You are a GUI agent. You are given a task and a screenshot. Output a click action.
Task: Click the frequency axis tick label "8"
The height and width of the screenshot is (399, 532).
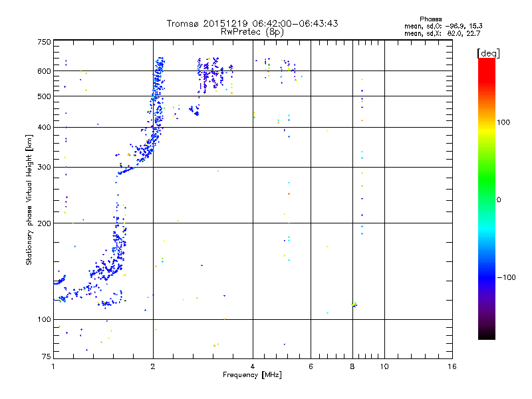[352, 366]
